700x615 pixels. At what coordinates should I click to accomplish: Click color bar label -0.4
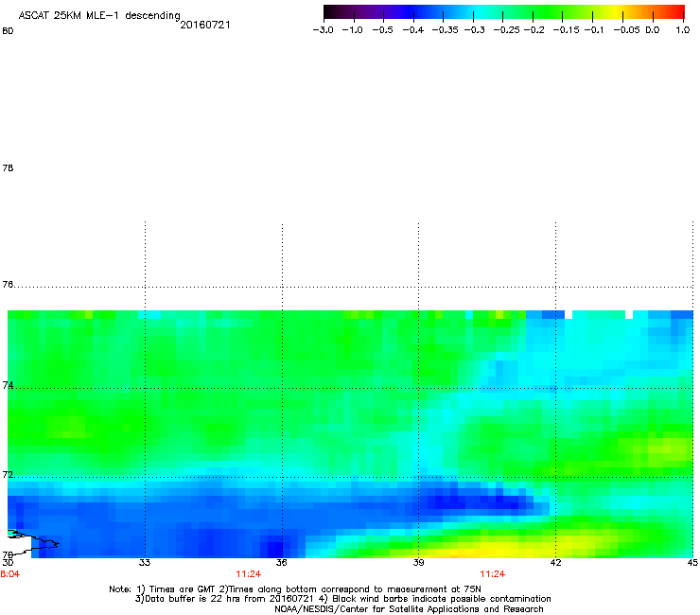(413, 30)
